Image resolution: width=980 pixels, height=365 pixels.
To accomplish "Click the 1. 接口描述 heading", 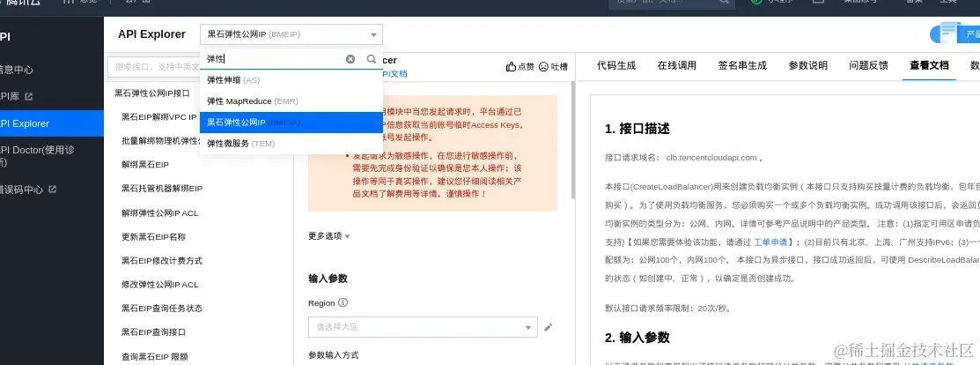I will point(637,129).
